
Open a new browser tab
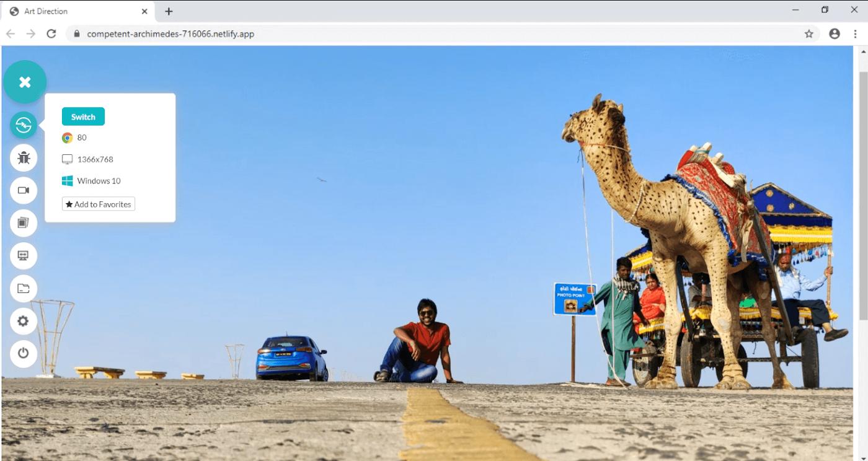pos(169,11)
